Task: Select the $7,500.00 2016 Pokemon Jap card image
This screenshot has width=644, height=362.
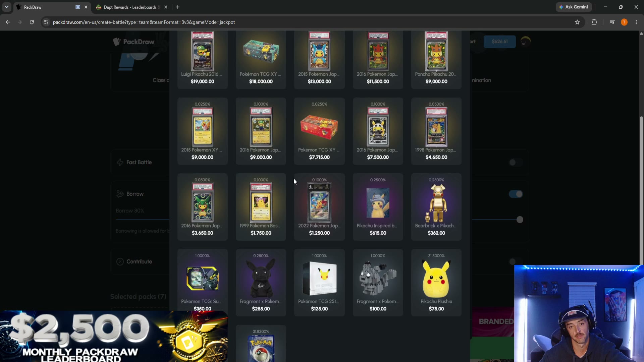Action: 378,127
